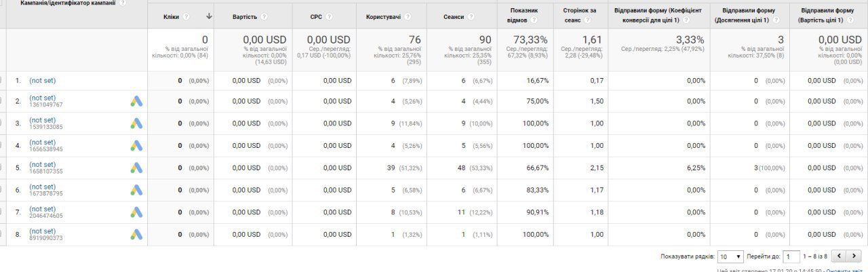868x272 pixels.
Task: Click the Перейти до page number field
Action: coord(791,257)
